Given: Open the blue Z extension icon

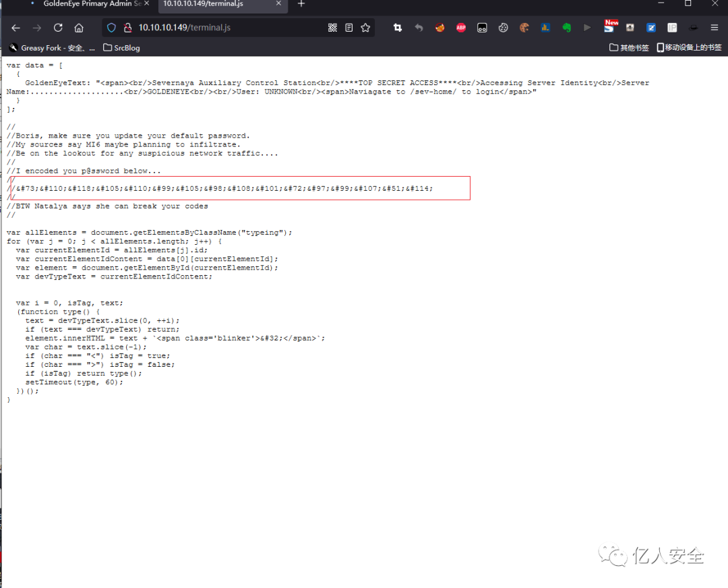Looking at the screenshot, I should (x=651, y=28).
